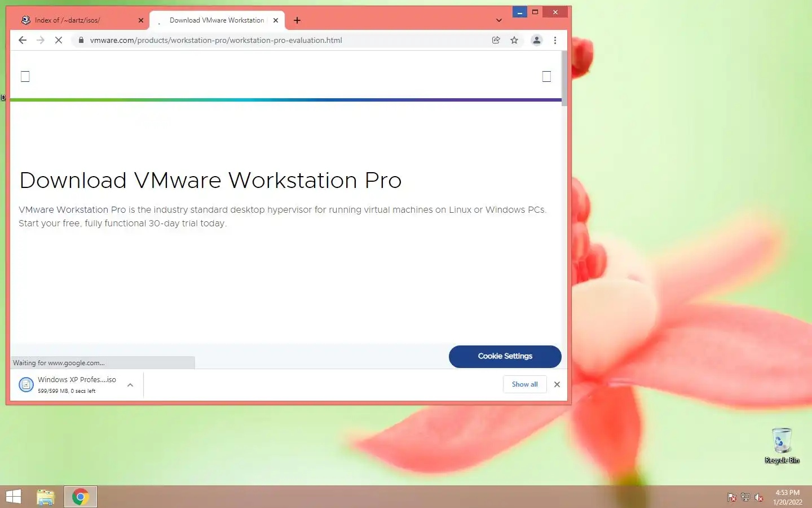Click the unloaded placeholder icon at page left
The image size is (812, 508).
(25, 76)
